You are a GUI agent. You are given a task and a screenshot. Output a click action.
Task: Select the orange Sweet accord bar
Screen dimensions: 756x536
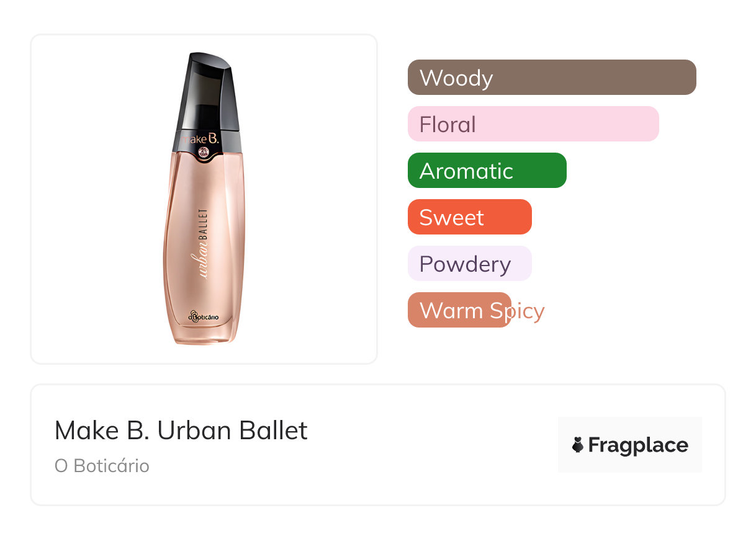pos(469,217)
